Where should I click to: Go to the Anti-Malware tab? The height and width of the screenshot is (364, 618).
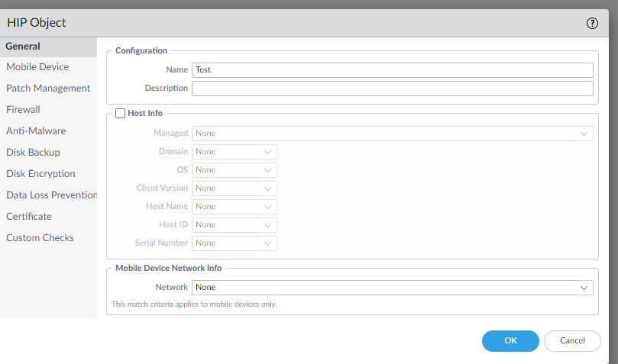coord(36,131)
